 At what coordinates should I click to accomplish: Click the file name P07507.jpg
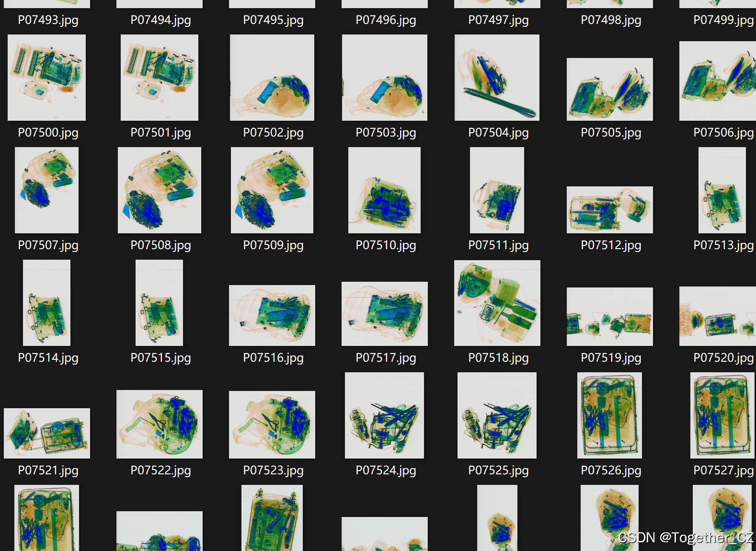(48, 245)
